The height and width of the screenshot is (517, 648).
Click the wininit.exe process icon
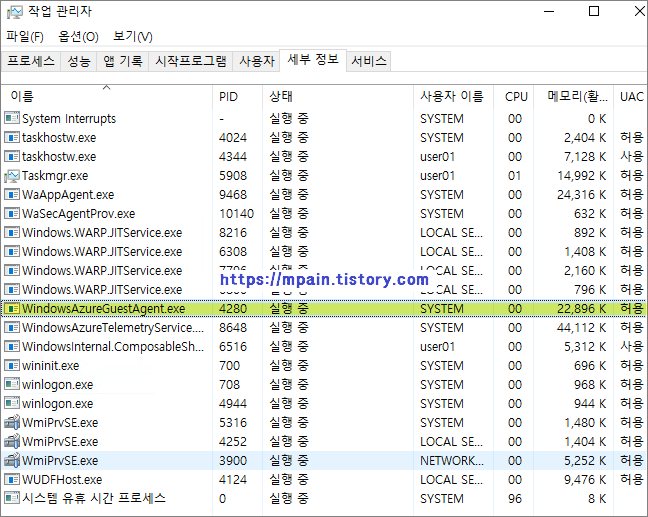[12, 365]
